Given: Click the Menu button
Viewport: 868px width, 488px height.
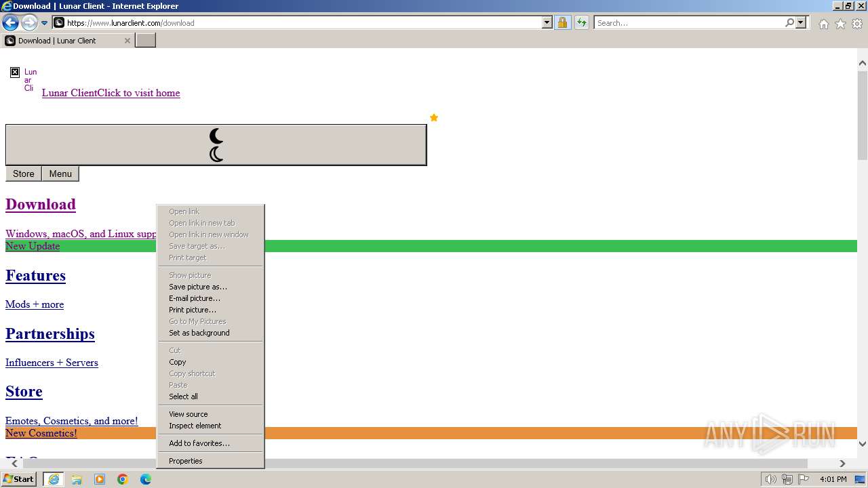Looking at the screenshot, I should tap(60, 174).
